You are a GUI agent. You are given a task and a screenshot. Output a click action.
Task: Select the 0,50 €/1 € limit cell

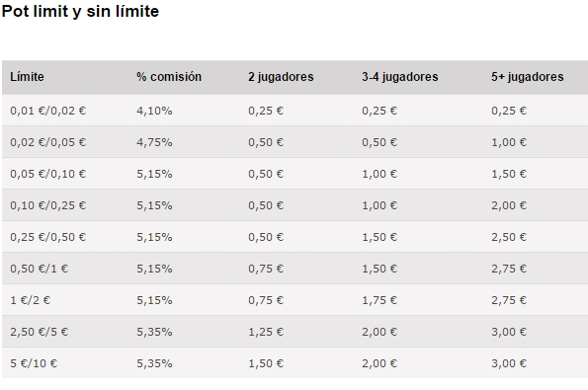tap(39, 269)
